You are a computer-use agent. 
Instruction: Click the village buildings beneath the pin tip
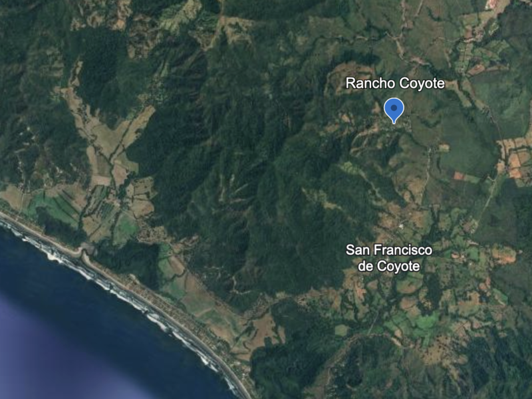pyautogui.click(x=395, y=127)
